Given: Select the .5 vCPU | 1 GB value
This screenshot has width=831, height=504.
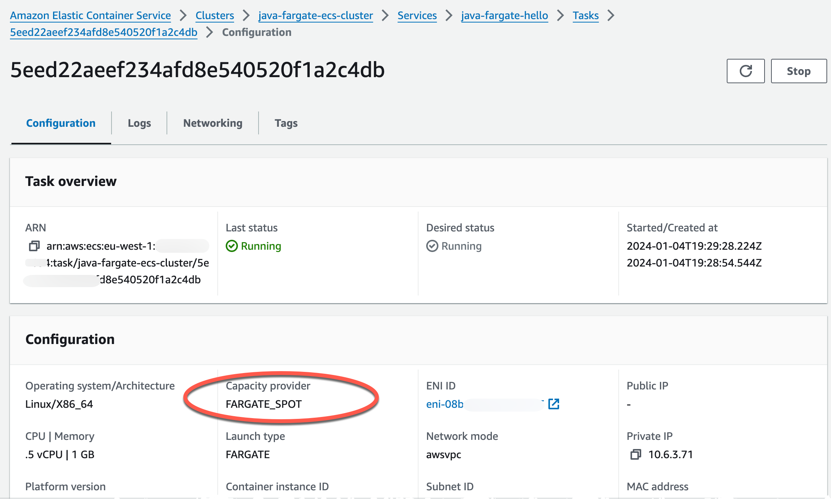Looking at the screenshot, I should (x=60, y=454).
